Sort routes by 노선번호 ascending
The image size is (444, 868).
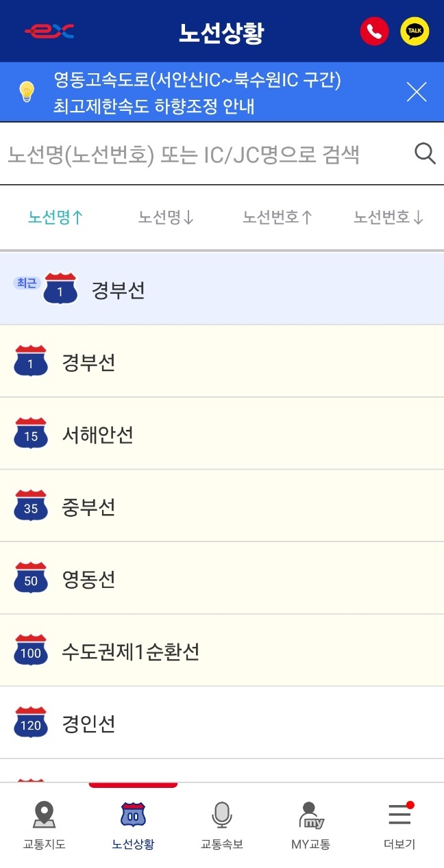276,216
